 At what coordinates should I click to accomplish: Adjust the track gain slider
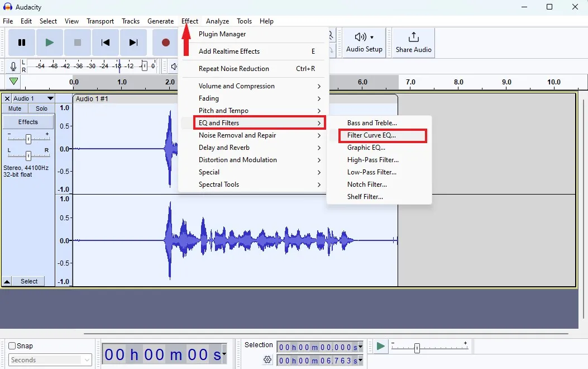28,139
